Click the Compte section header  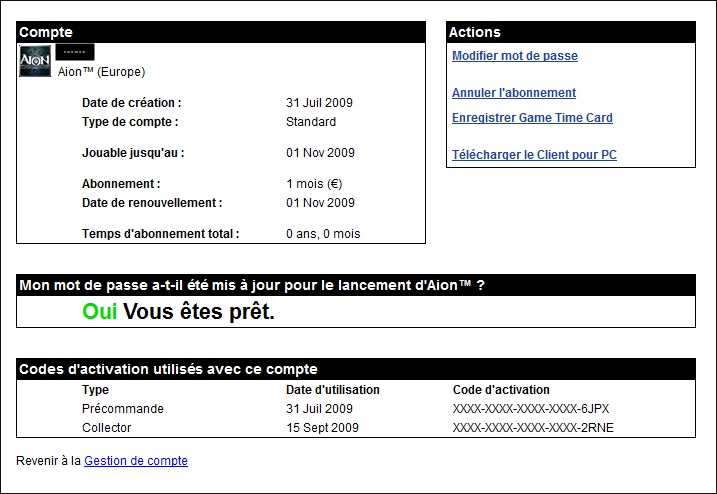pyautogui.click(x=221, y=32)
